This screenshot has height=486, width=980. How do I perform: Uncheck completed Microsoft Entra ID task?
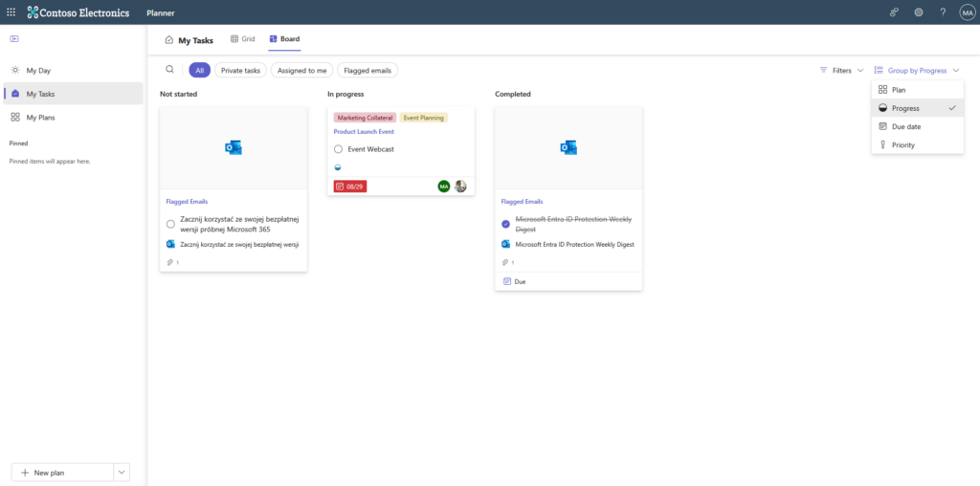[506, 224]
